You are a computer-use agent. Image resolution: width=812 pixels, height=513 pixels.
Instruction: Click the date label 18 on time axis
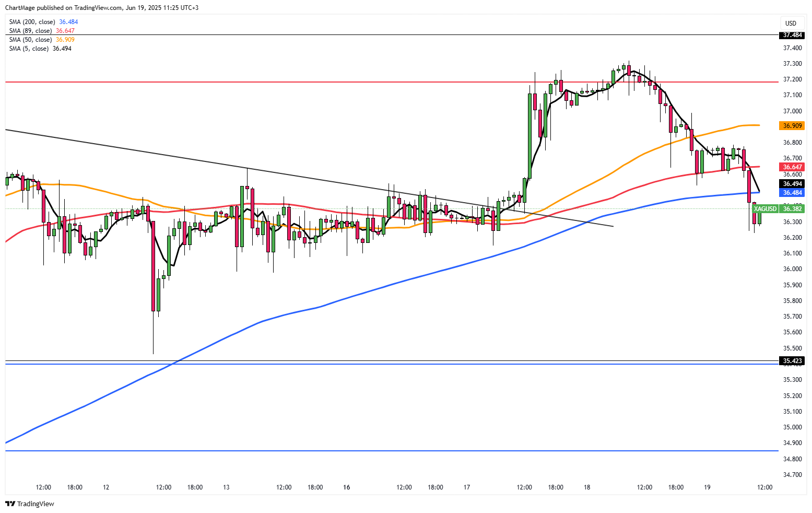pyautogui.click(x=587, y=487)
